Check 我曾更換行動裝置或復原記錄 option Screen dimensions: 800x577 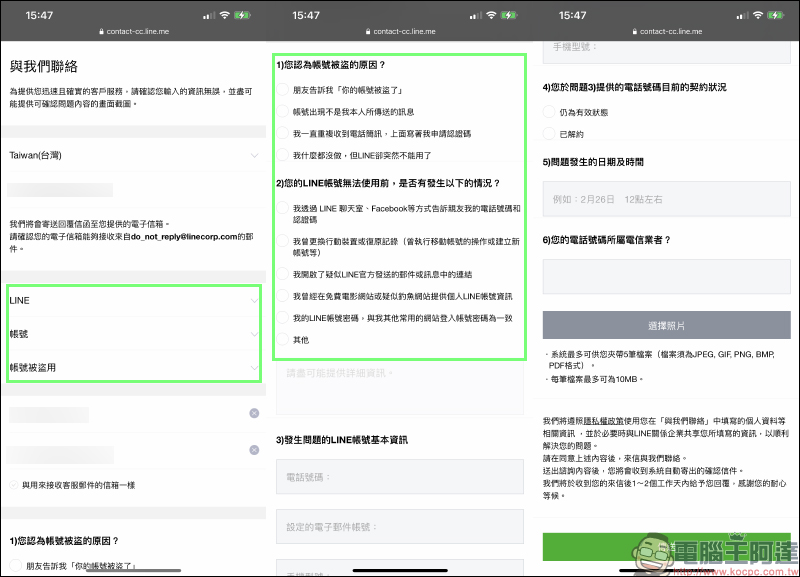[x=283, y=241]
